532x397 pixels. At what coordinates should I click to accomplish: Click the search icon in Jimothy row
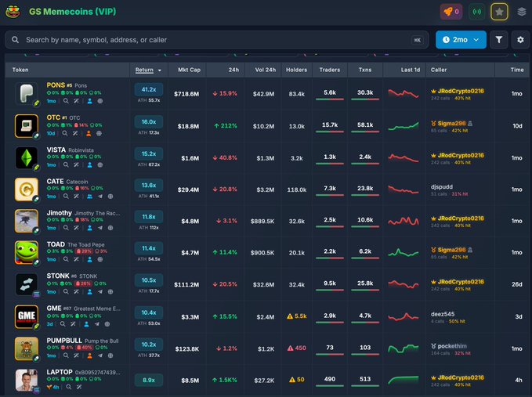tap(66, 228)
